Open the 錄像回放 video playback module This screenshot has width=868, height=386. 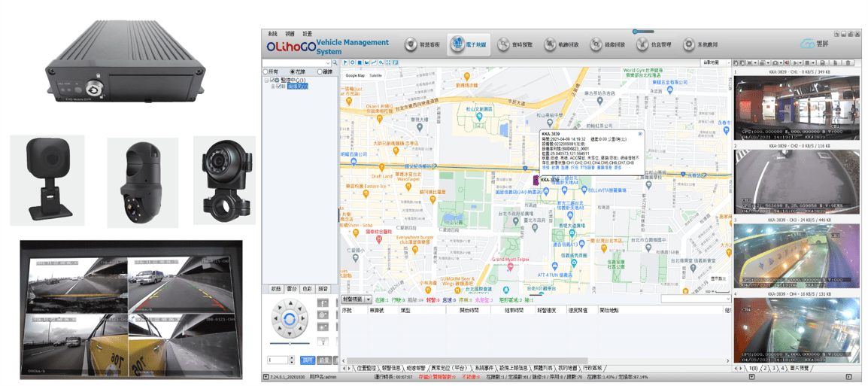[608, 45]
